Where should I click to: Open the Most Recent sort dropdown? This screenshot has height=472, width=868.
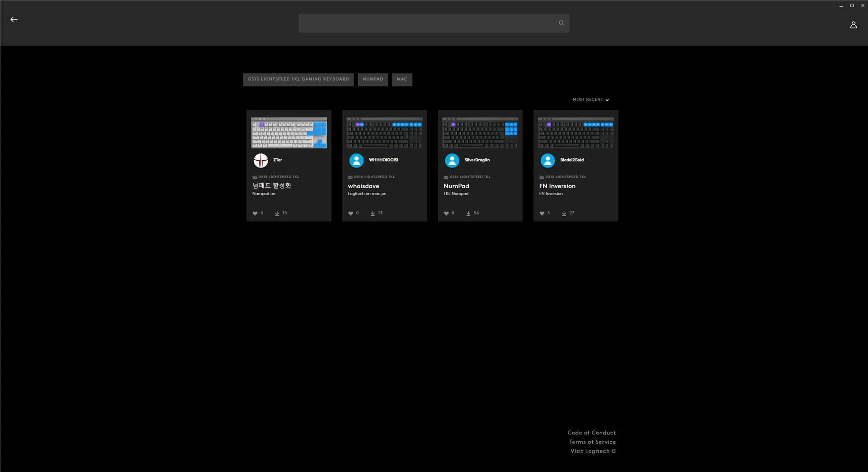tap(590, 100)
